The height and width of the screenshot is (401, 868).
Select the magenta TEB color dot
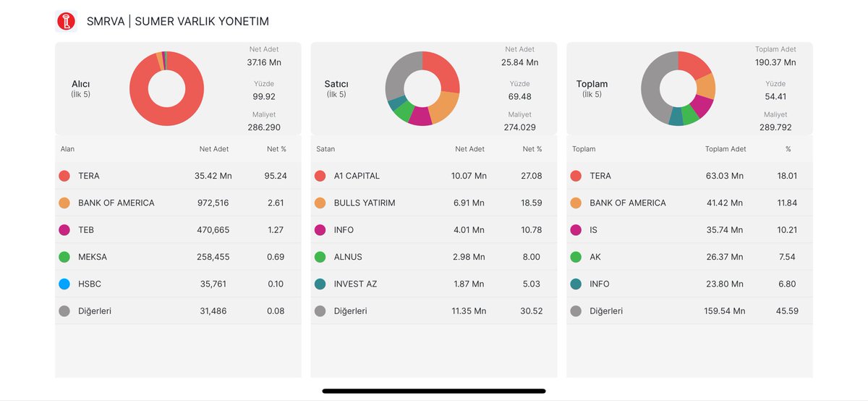(64, 230)
